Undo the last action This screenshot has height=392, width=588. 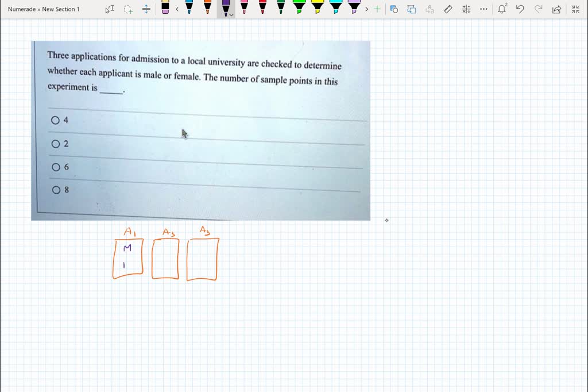[x=520, y=9]
